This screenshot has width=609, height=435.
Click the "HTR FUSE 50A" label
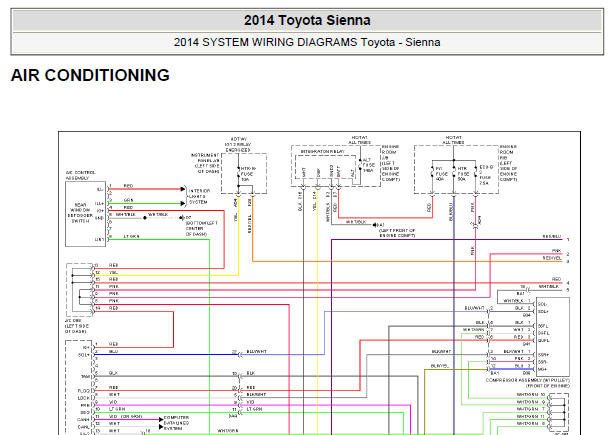coord(462,174)
